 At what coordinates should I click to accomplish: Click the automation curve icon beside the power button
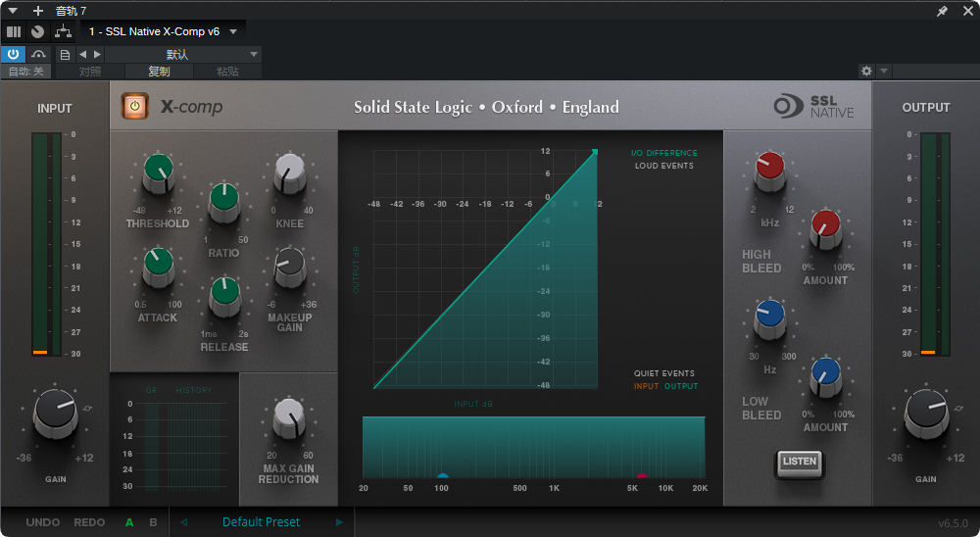[x=39, y=55]
